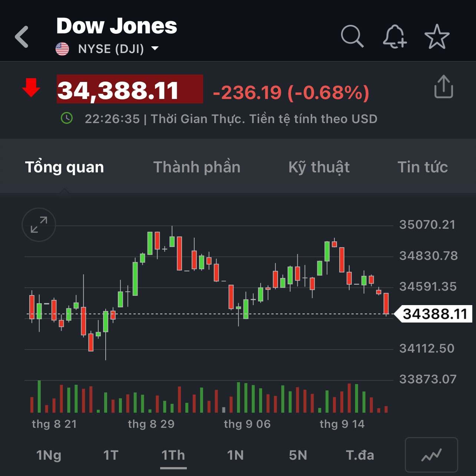This screenshot has width=476, height=476.
Task: Tap the green clock icon
Action: [x=67, y=118]
